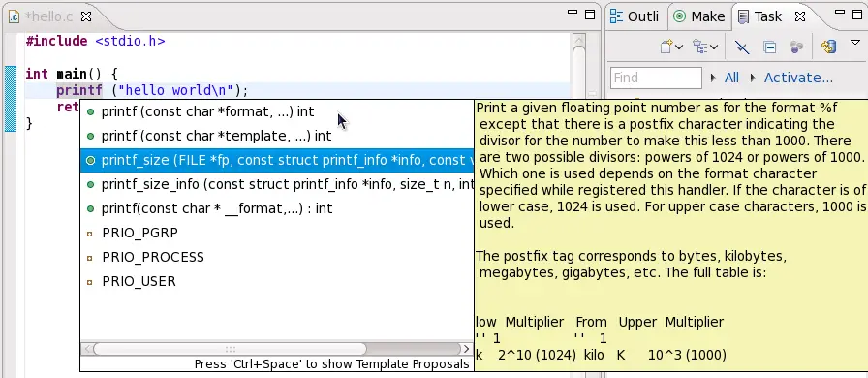
Task: Select printf (const char *template, ...) proposal
Action: click(277, 136)
